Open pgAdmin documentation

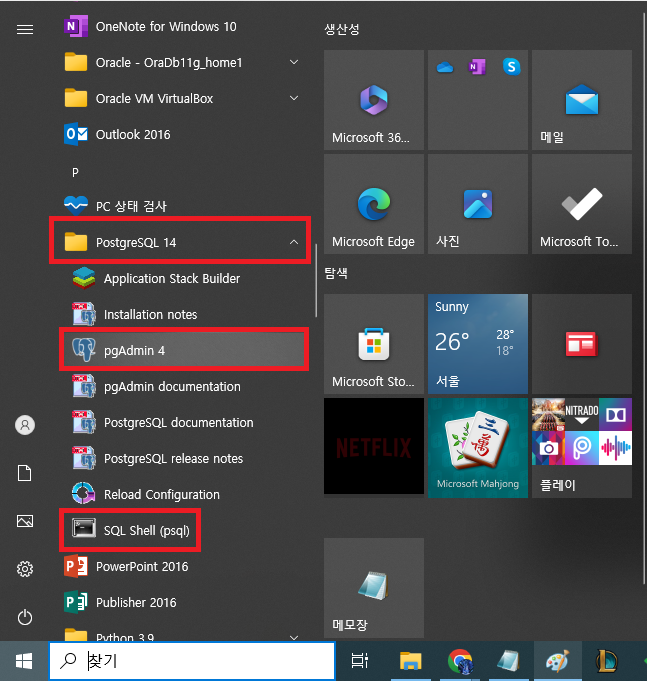click(182, 387)
